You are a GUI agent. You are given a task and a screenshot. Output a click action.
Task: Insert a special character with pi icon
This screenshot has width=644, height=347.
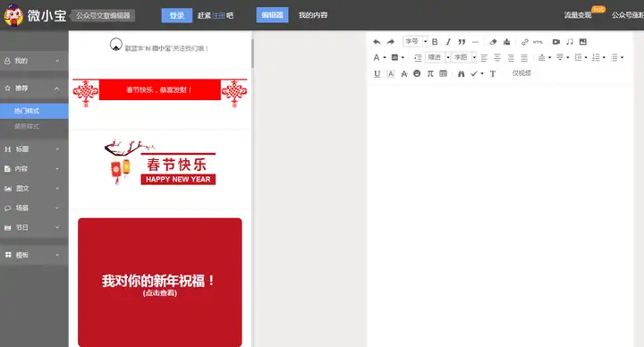[x=430, y=73]
